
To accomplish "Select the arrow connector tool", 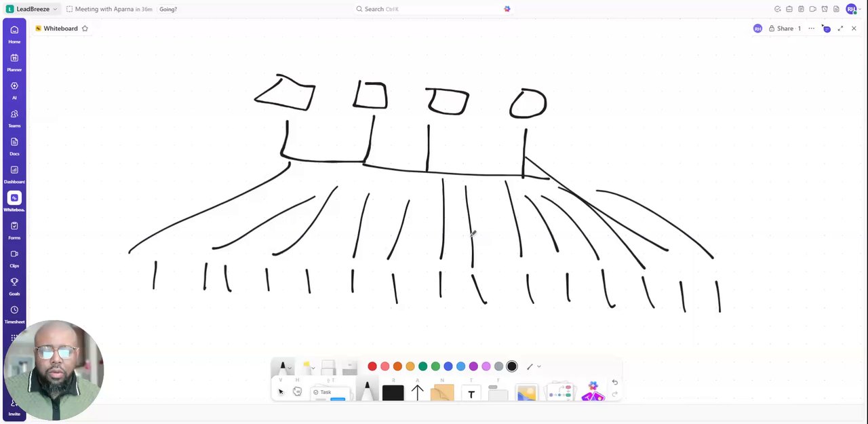I will coord(417,392).
